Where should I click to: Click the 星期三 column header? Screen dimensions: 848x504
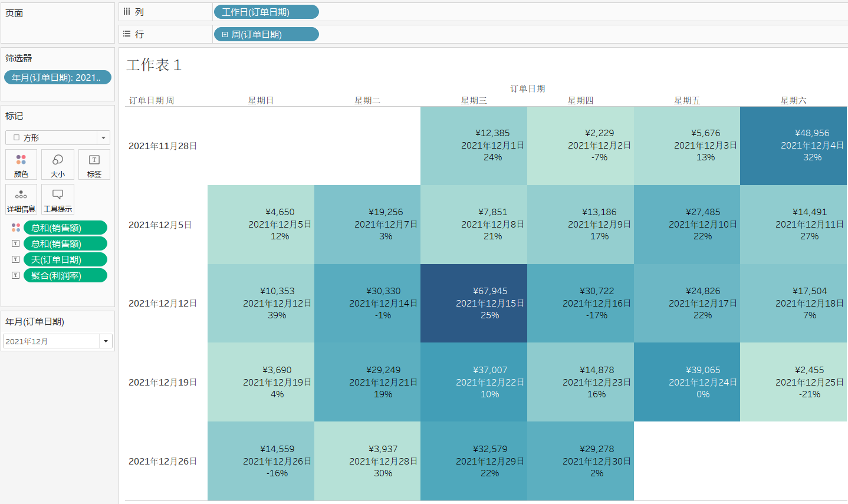474,101
